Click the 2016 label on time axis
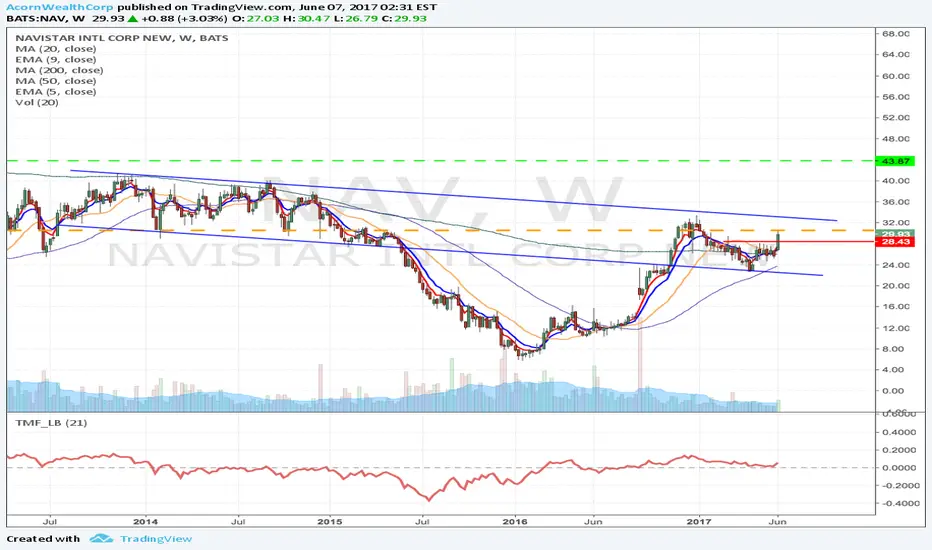The height and width of the screenshot is (550, 932). (515, 521)
